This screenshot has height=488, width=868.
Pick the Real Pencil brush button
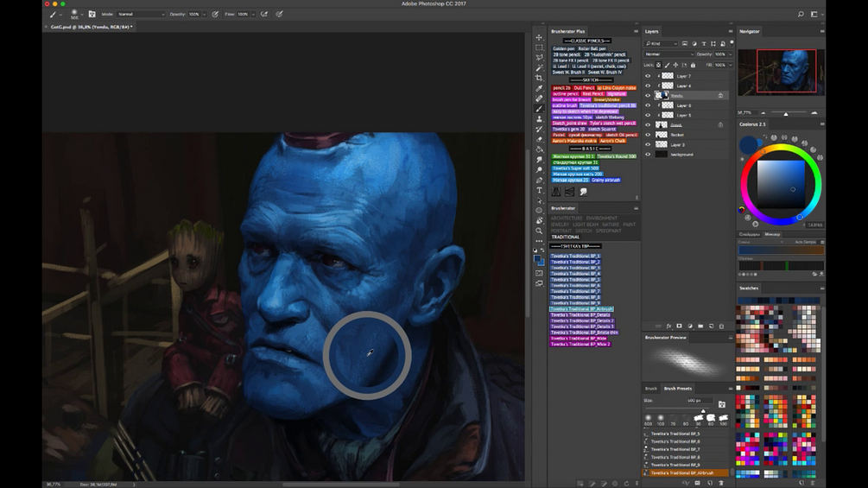(x=592, y=94)
